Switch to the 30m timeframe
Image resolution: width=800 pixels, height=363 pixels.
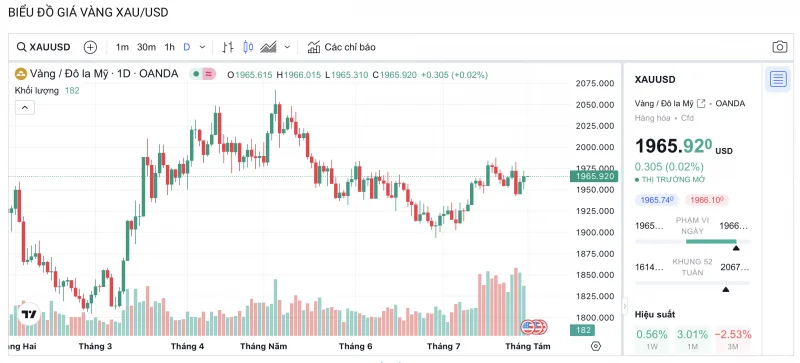[x=146, y=47]
